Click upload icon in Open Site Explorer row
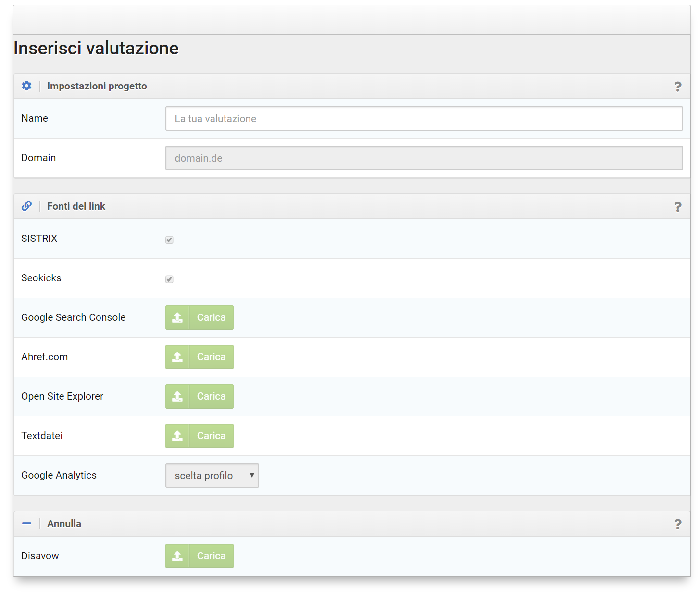 177,396
